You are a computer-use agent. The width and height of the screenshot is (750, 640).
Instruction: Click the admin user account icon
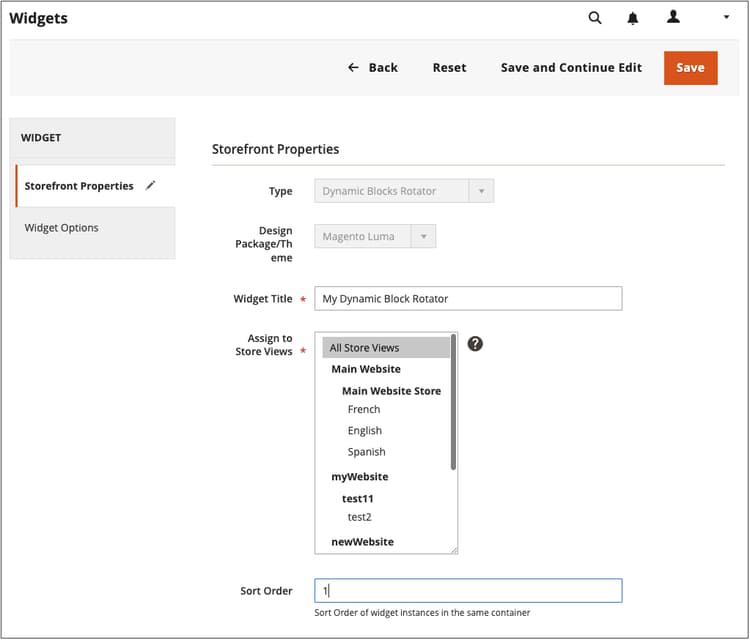[x=673, y=17]
